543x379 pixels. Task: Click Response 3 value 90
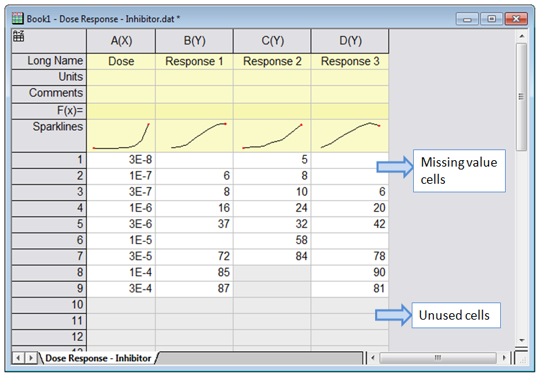click(x=350, y=273)
